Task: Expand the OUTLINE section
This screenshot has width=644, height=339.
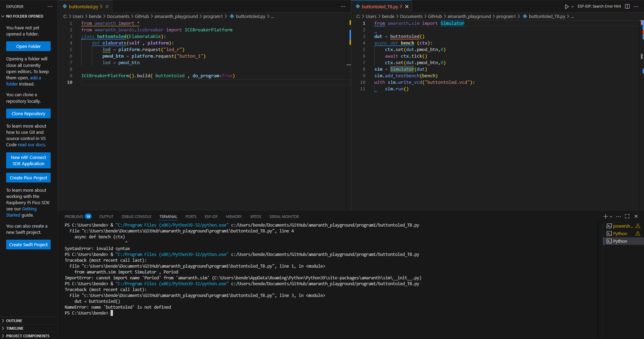Action: (x=14, y=321)
